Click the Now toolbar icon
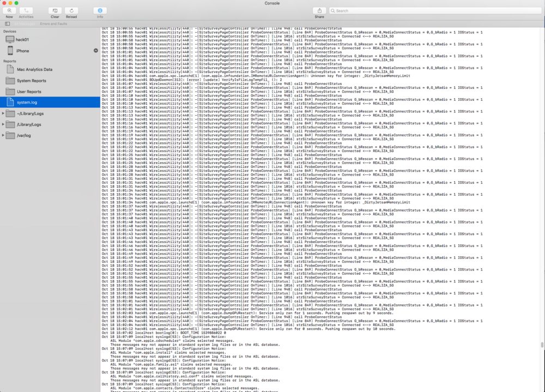Image resolution: width=545 pixels, height=392 pixels. tap(9, 11)
